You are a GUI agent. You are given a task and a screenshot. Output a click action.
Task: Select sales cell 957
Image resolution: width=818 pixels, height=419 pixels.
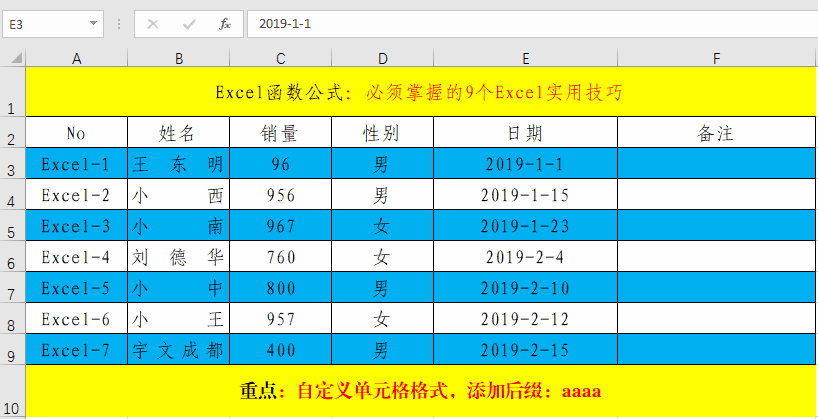tap(281, 318)
